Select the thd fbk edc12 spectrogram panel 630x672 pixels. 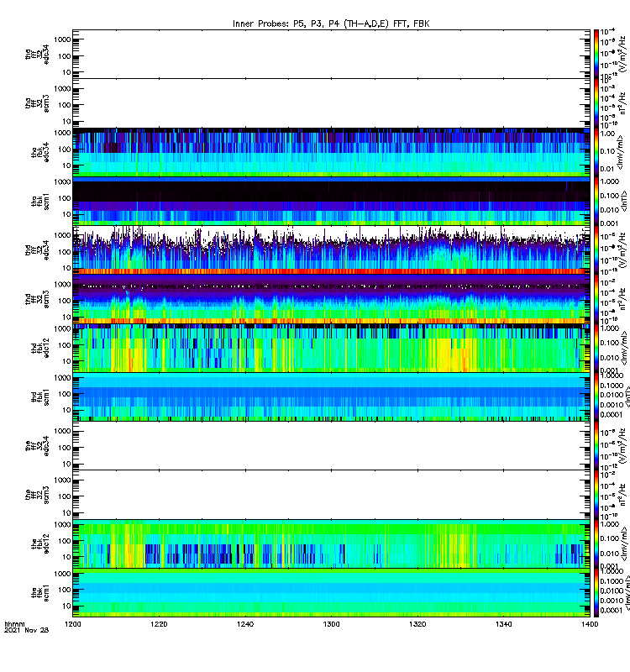pyautogui.click(x=331, y=348)
